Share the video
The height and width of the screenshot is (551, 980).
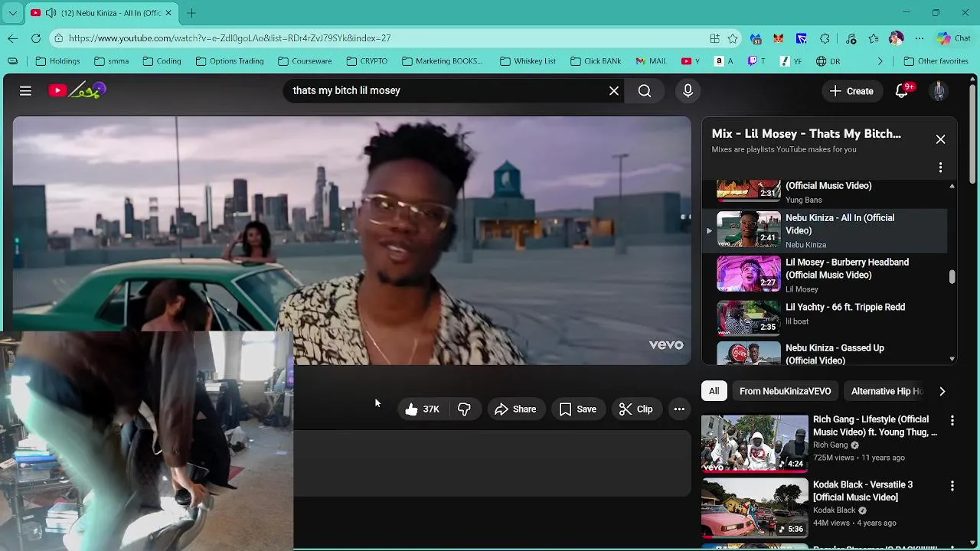[x=515, y=409]
